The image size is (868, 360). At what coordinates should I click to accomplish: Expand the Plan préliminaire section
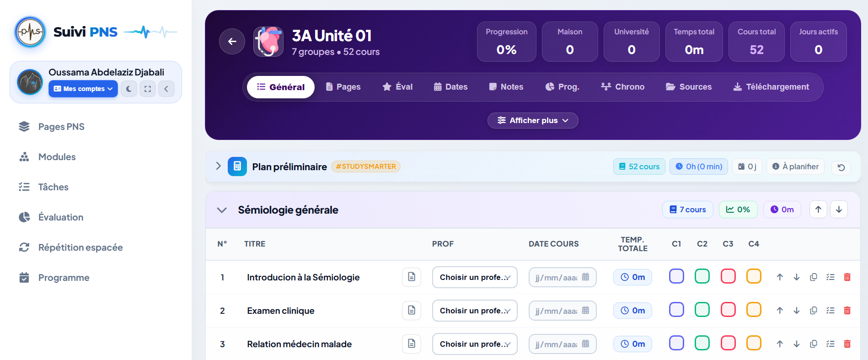coord(218,166)
